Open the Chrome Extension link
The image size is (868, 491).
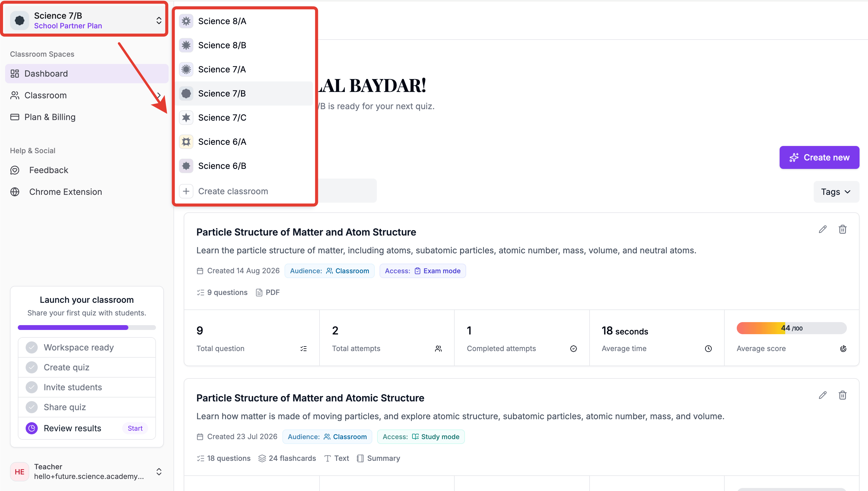click(x=87, y=192)
